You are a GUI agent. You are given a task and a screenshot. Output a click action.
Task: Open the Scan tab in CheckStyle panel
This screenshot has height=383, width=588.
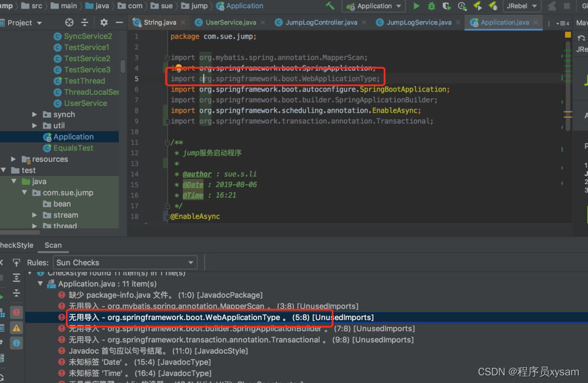(x=53, y=245)
